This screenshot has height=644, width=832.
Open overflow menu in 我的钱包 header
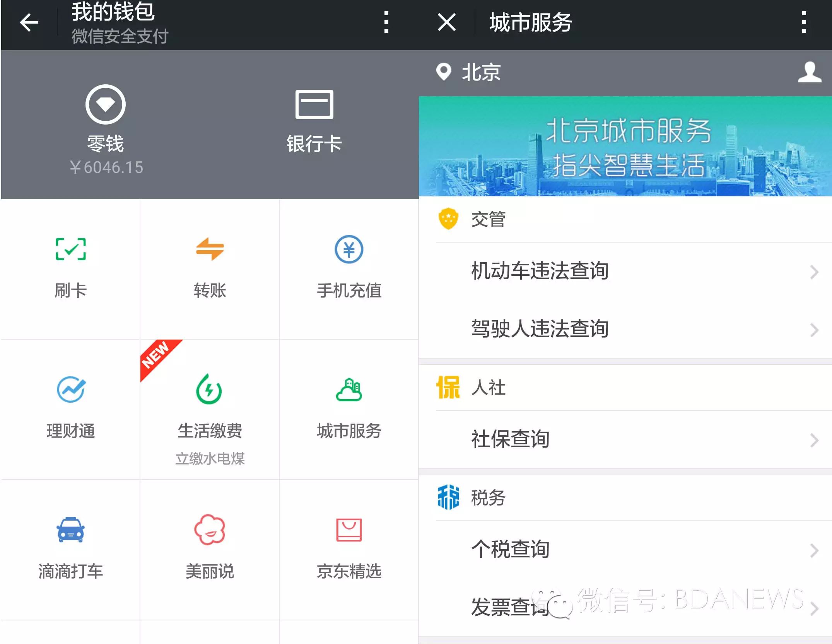point(386,22)
